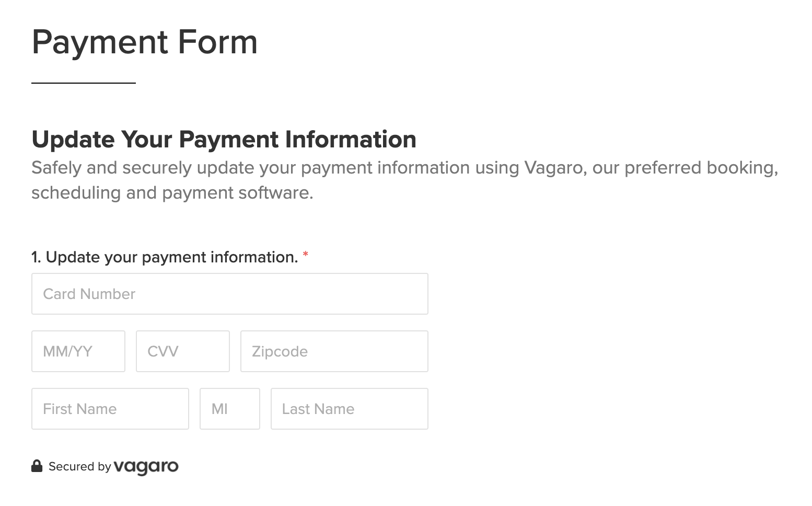Screen dimensions: 812x506
Task: Click 'scheduling and payment software.' text line
Action: coord(172,193)
